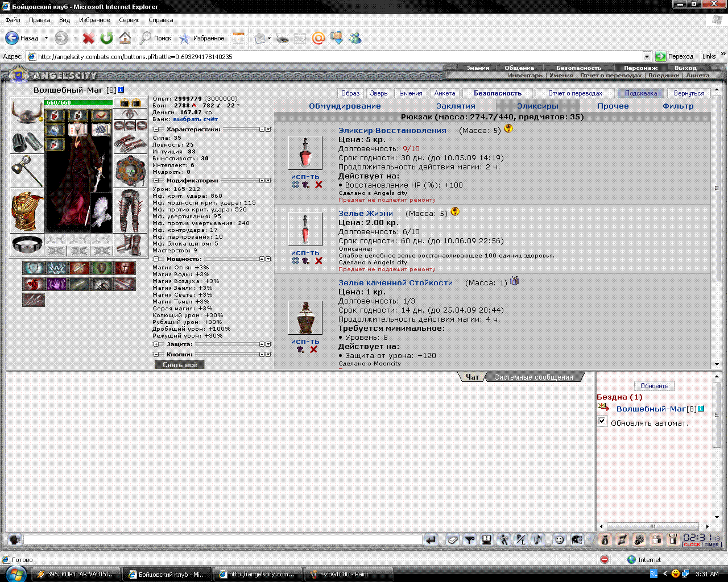Click the running man icon in chat toolbar
The height and width of the screenshot is (582, 728).
point(504,539)
